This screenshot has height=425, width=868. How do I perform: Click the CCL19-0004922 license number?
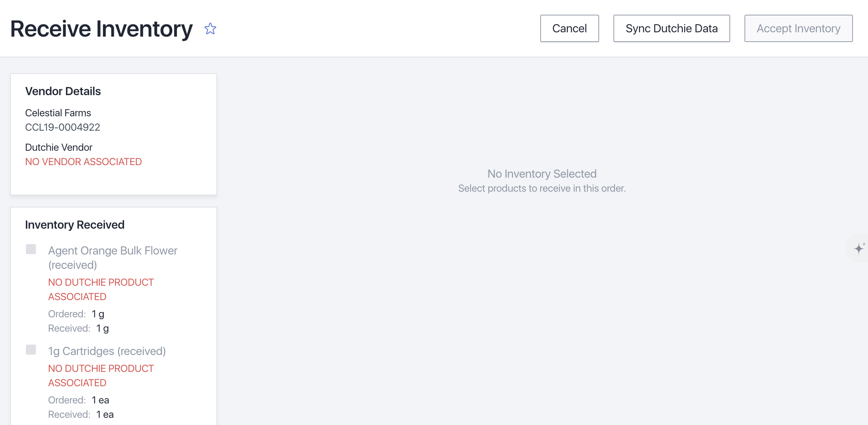point(62,127)
